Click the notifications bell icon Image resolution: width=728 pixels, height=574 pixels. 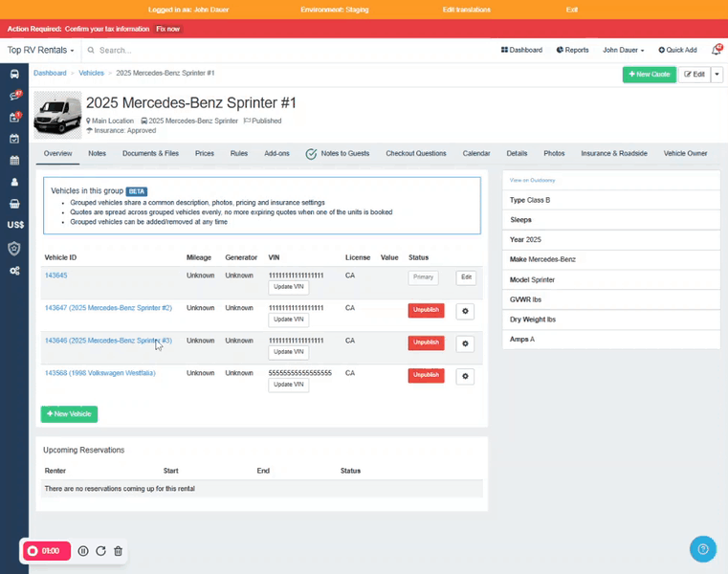coord(717,50)
